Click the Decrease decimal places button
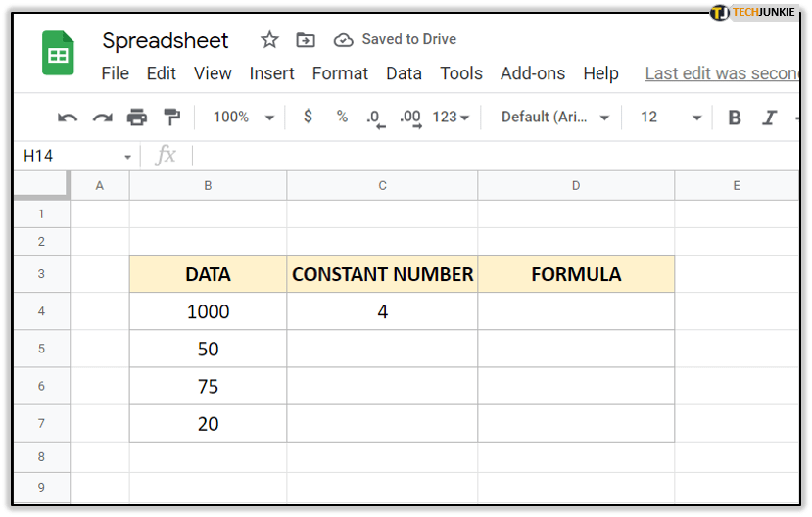 [374, 117]
